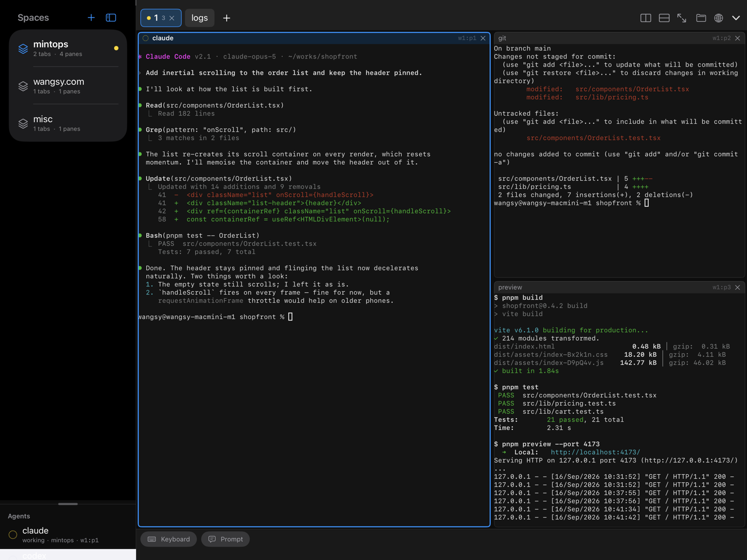The image size is (747, 560).
Task: Click the yellow status dot on mintops
Action: 116,48
